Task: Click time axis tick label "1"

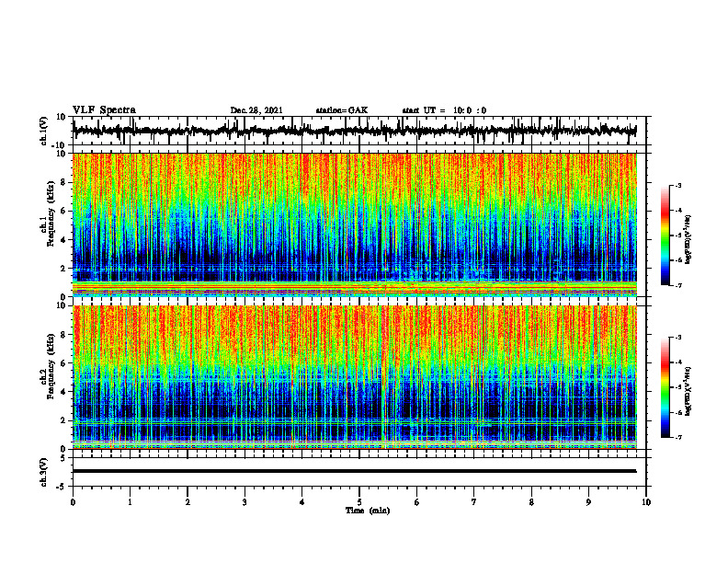Action: tap(130, 502)
